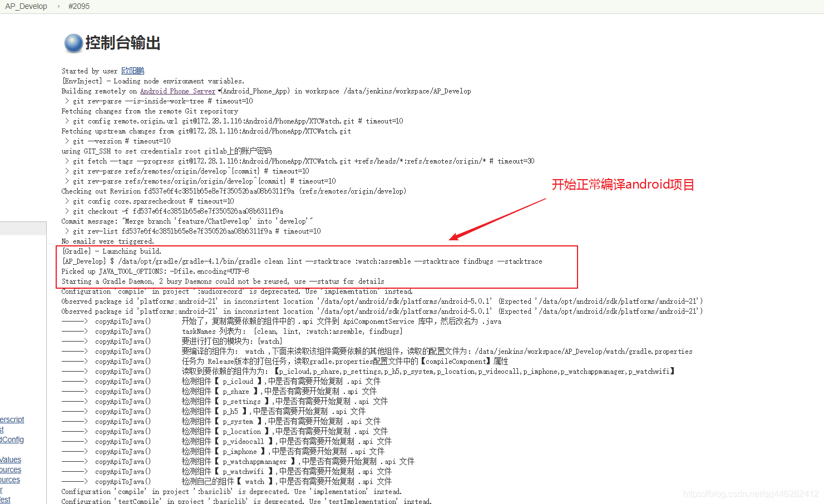Click the blue console output status ball
The height and width of the screenshot is (504, 824).
73,43
